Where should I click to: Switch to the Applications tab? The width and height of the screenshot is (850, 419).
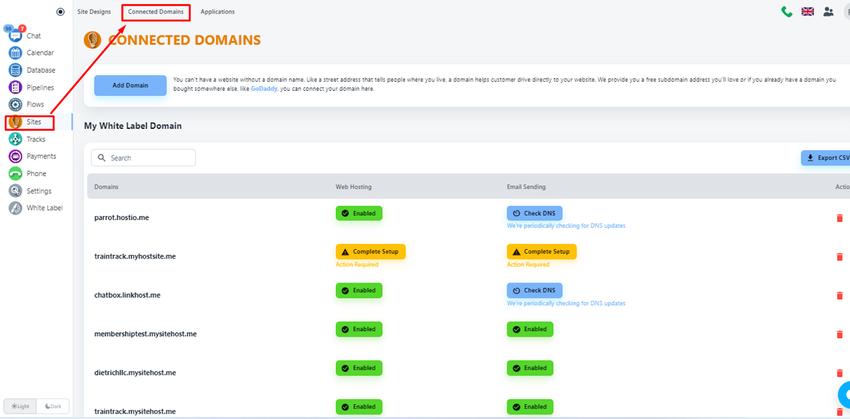click(x=217, y=11)
